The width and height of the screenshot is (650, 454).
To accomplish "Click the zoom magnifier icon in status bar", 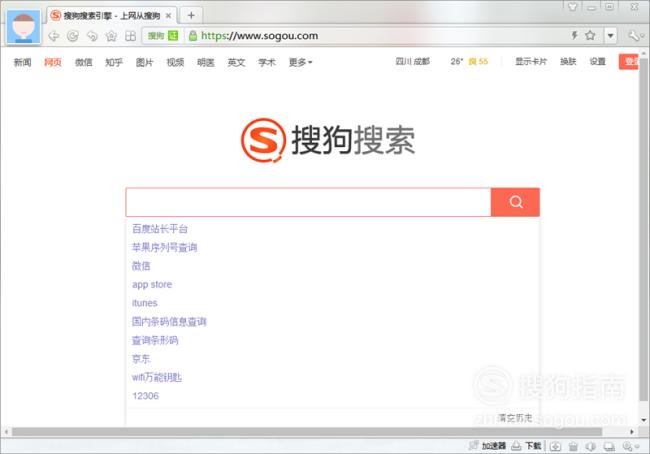I will point(628,446).
